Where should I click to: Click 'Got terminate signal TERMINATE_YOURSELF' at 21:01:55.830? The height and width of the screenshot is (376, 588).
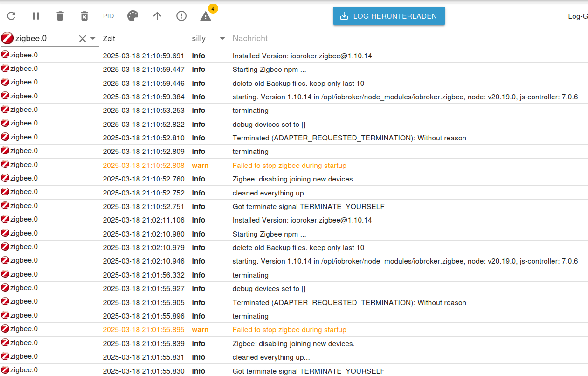point(309,371)
